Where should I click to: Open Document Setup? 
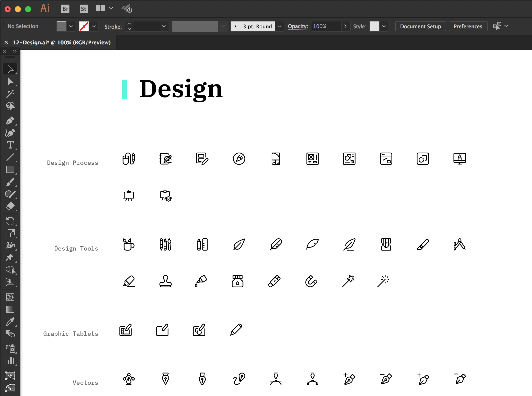click(420, 26)
